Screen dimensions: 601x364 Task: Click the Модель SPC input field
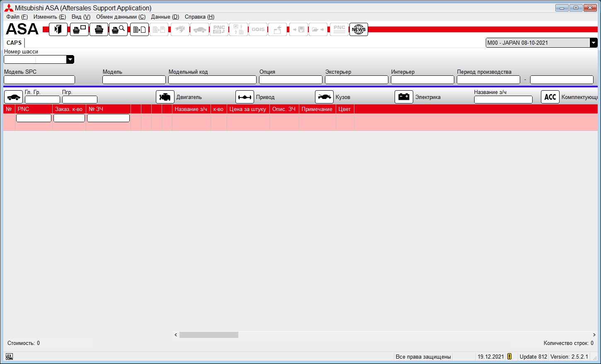click(39, 80)
